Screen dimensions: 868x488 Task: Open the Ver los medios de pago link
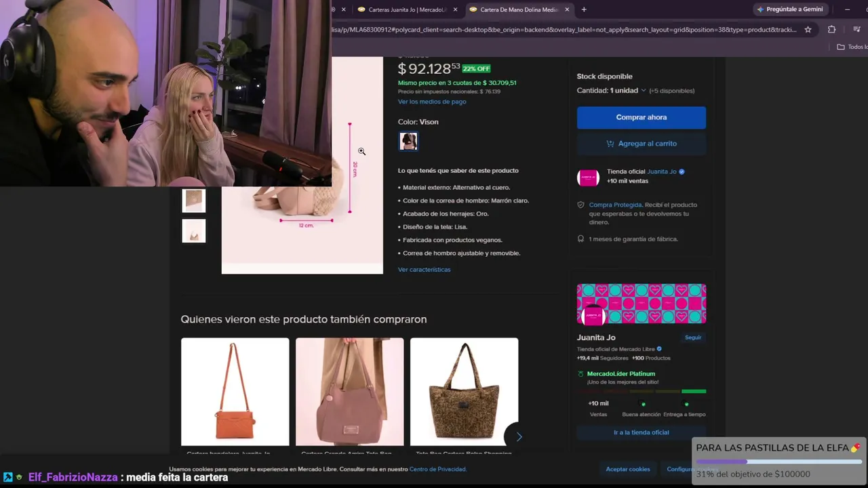[x=432, y=102]
